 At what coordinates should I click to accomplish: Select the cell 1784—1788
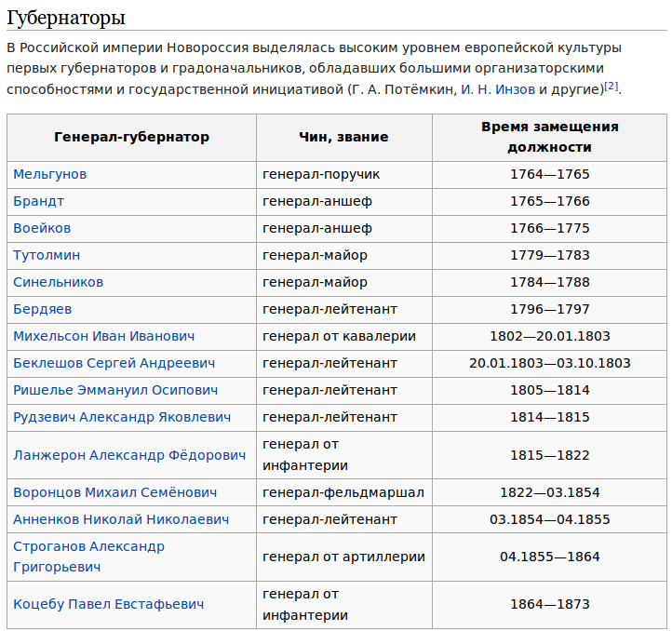coord(550,283)
